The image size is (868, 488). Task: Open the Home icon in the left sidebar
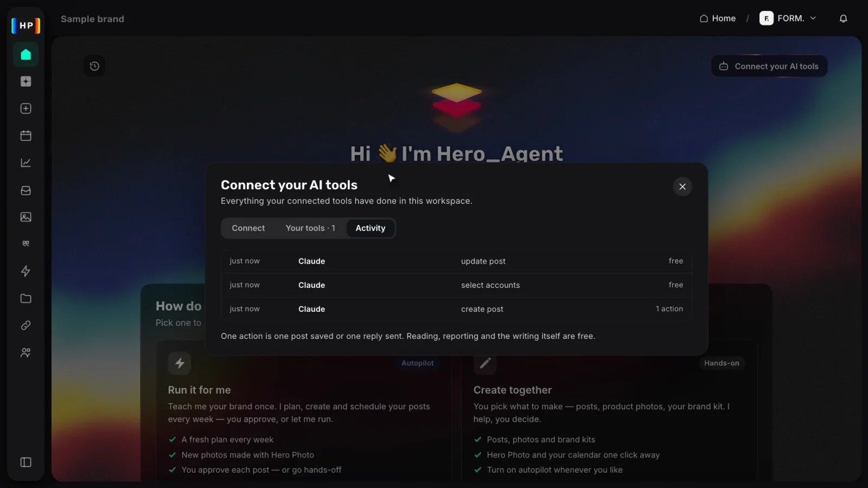[25, 54]
